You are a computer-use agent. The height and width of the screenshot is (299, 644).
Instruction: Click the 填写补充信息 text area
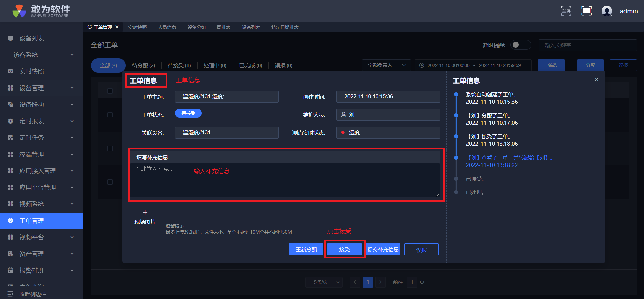click(x=285, y=180)
